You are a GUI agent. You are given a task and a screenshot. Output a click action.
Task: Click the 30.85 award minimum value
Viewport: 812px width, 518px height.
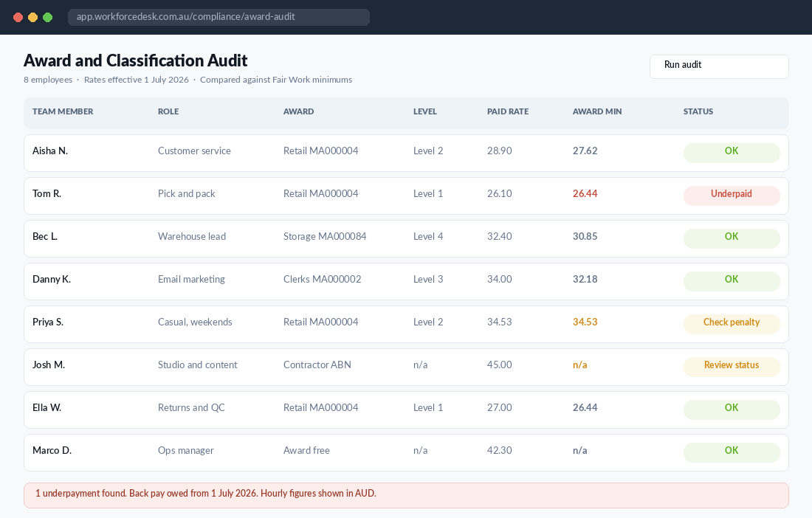coord(585,236)
